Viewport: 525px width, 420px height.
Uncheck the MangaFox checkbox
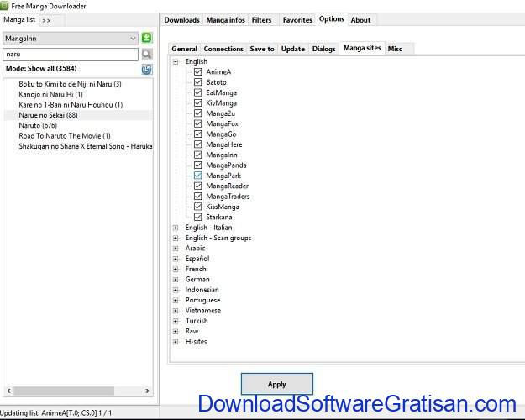click(198, 123)
